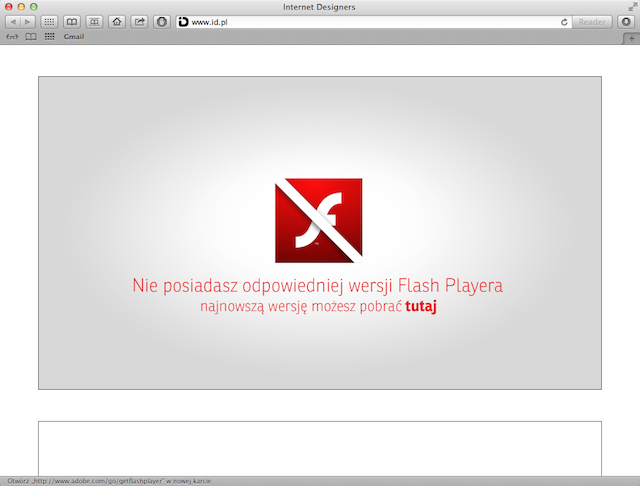Click the 'tutaj' download link

click(421, 306)
